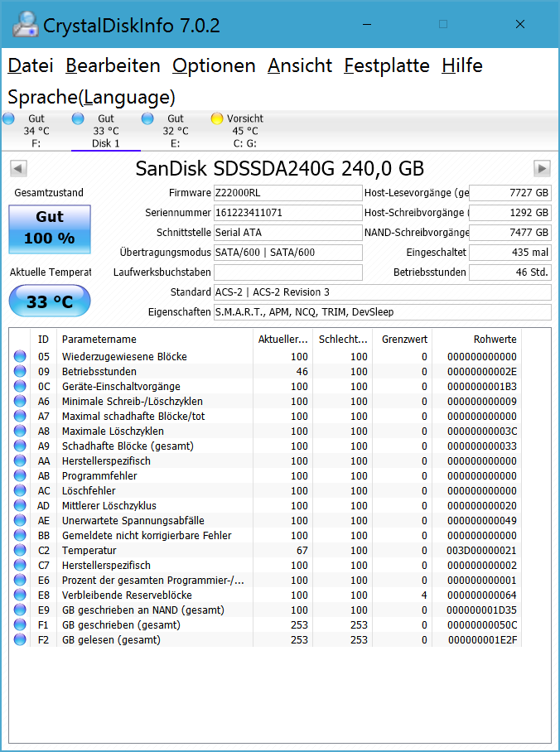Click status icon of Gemeldete nicht korrigierbare Fehler
The image size is (560, 752).
point(20,535)
